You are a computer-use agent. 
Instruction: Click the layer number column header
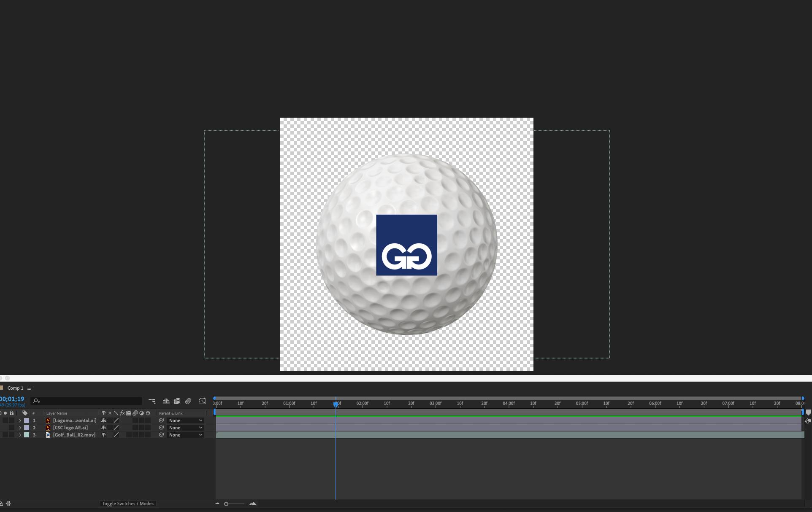[34, 413]
